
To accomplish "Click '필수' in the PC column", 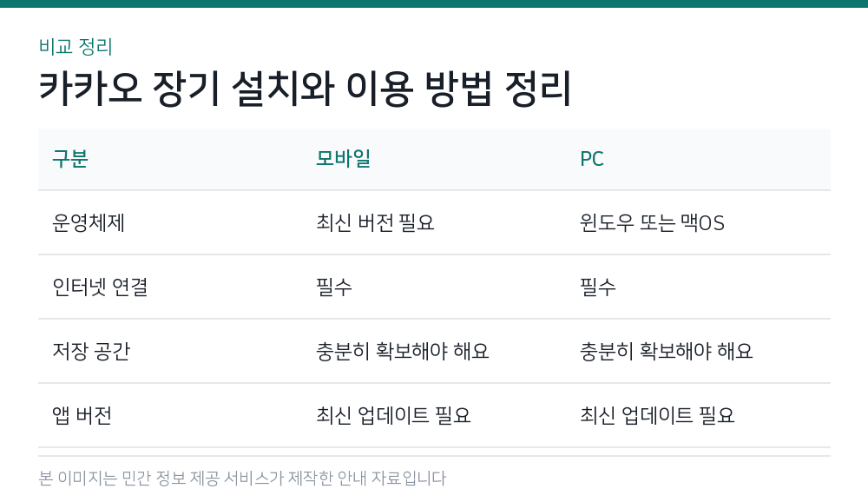I will pyautogui.click(x=598, y=287).
